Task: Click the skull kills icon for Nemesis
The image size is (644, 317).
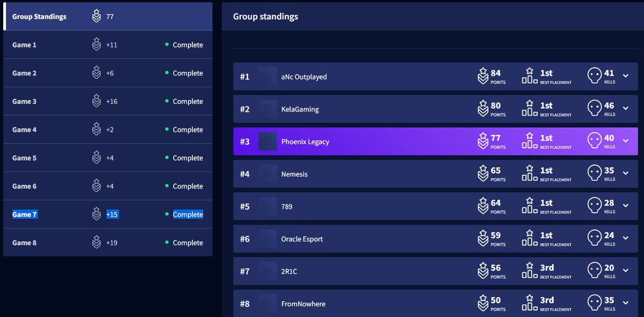Action: pyautogui.click(x=595, y=174)
